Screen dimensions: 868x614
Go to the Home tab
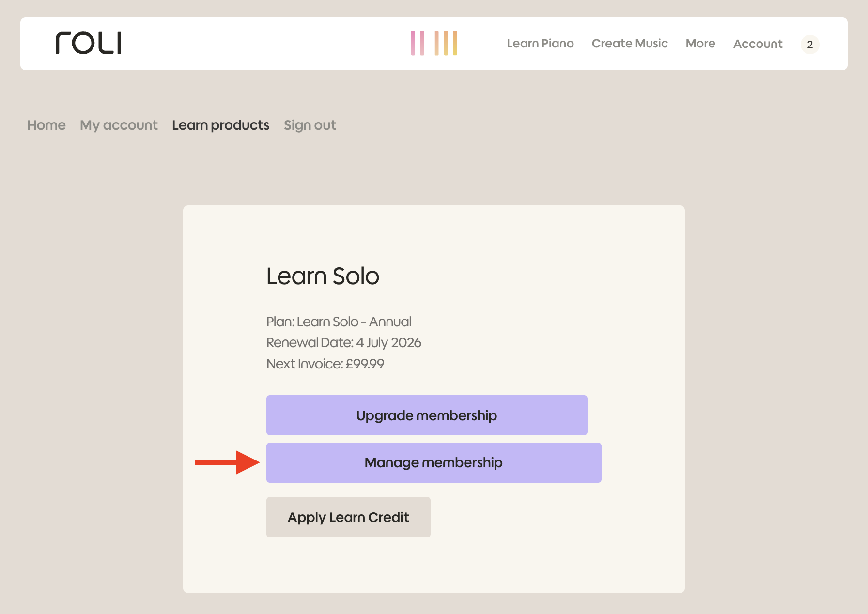coord(46,125)
